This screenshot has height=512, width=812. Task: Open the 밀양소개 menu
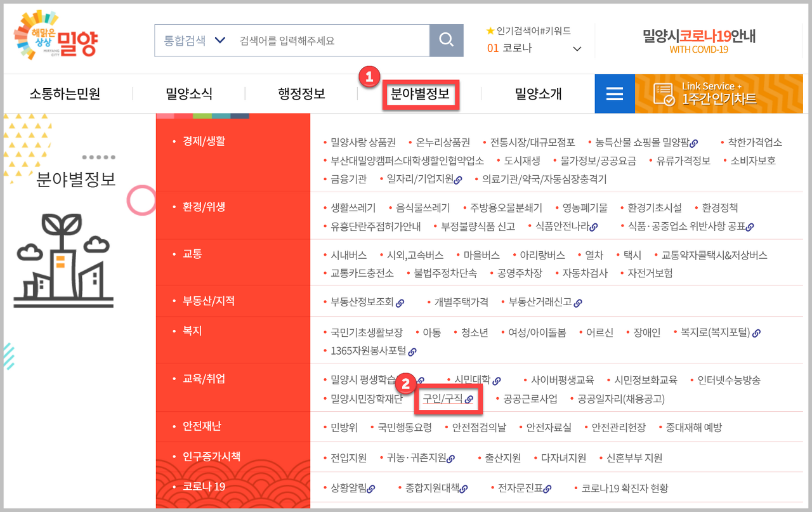click(539, 95)
